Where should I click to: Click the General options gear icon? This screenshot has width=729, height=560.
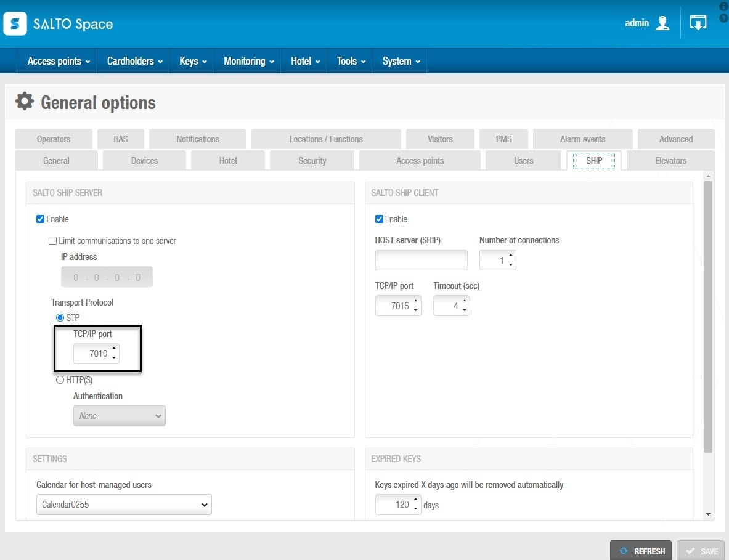[x=25, y=101]
